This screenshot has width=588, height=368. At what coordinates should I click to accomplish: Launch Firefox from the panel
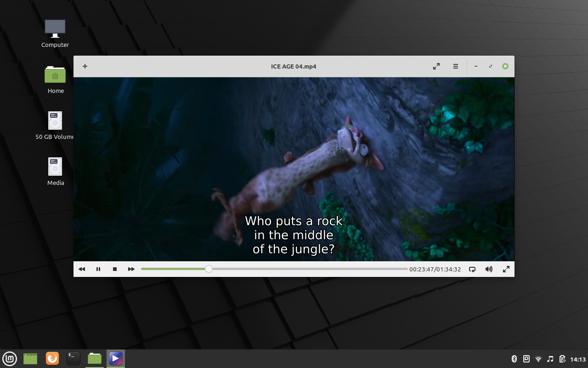coord(52,358)
